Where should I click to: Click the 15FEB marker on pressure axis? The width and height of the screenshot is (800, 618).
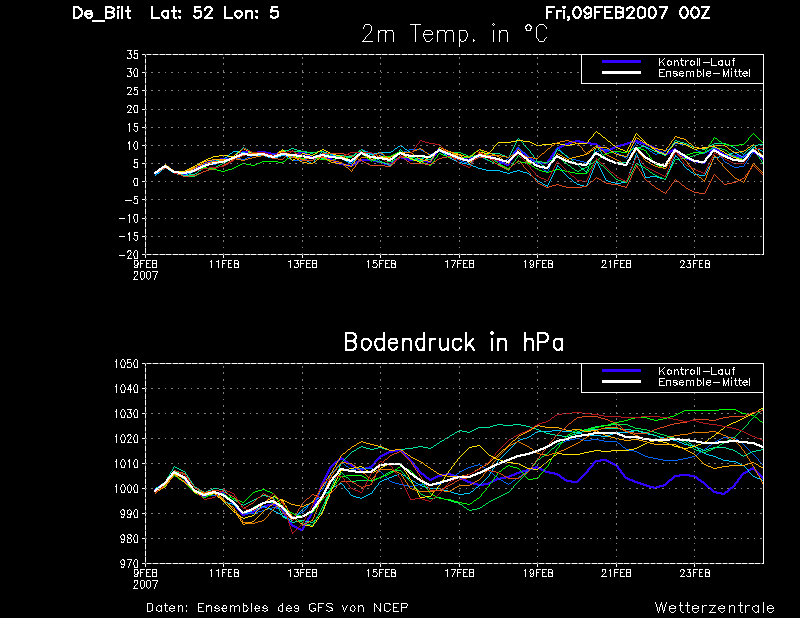point(381,573)
